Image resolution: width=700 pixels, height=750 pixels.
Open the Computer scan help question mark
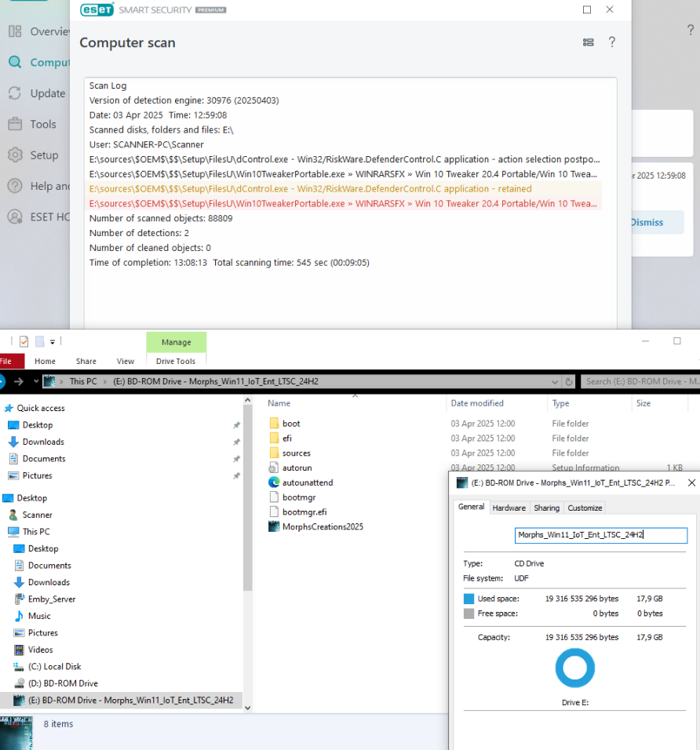click(612, 42)
